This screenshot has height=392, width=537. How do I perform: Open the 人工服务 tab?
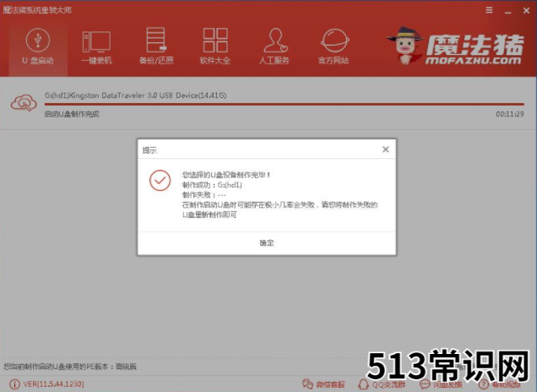(274, 47)
